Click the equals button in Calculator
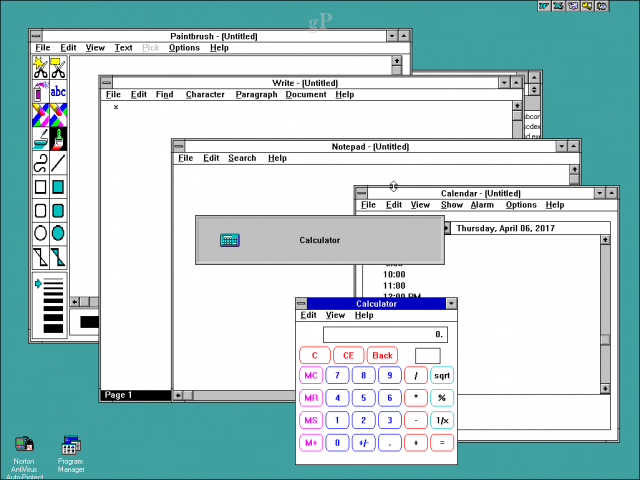Image resolution: width=640 pixels, height=480 pixels. coord(442,443)
